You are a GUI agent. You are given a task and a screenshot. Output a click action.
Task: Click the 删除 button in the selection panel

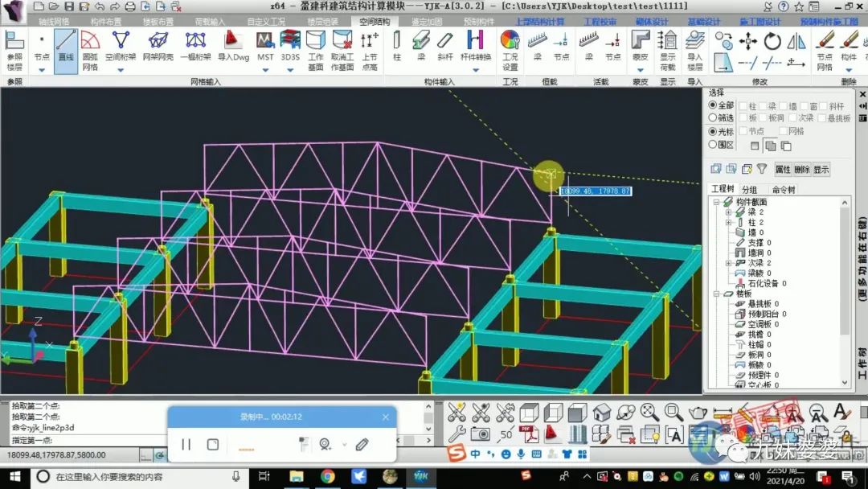tap(801, 170)
